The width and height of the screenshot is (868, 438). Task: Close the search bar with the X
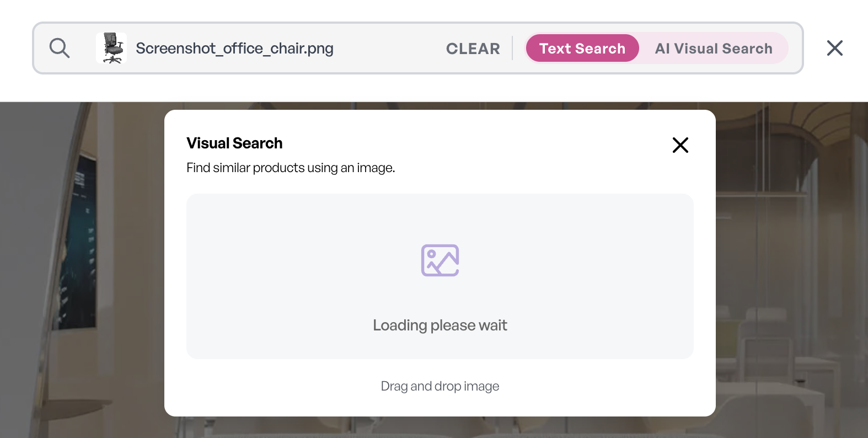(x=835, y=48)
